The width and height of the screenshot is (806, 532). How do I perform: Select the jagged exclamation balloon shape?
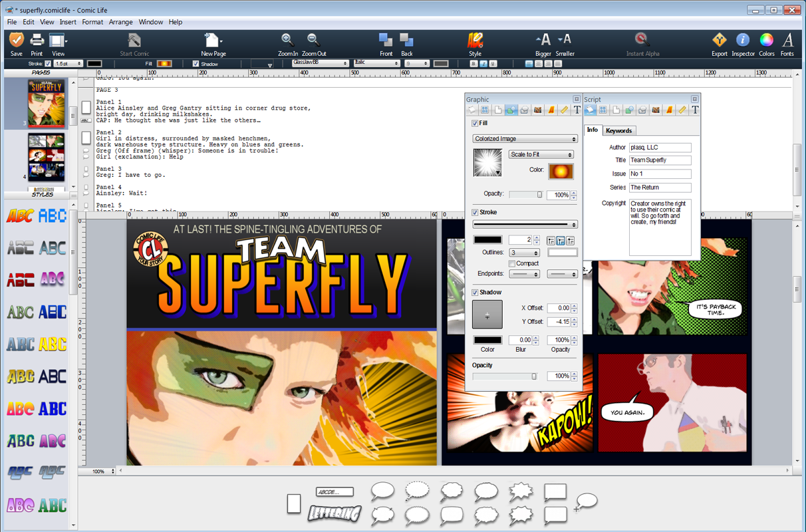pos(520,492)
